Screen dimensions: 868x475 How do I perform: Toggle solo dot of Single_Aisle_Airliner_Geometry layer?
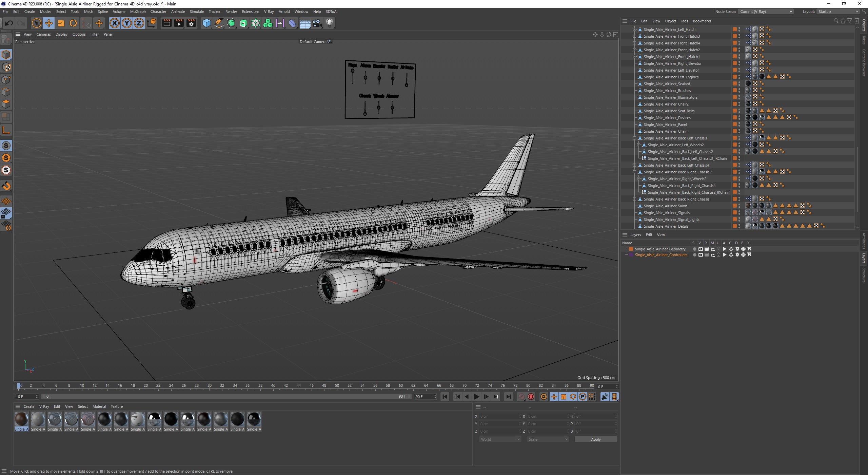tap(694, 249)
